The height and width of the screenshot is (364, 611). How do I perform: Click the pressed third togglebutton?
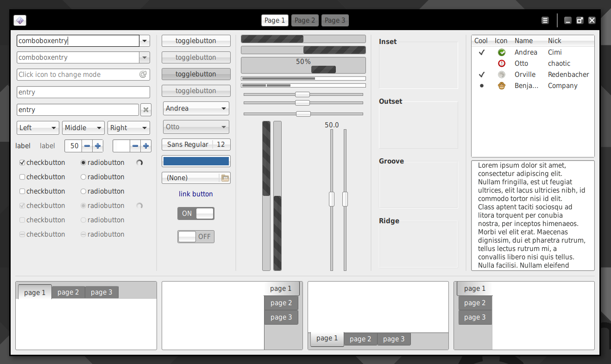(x=196, y=74)
